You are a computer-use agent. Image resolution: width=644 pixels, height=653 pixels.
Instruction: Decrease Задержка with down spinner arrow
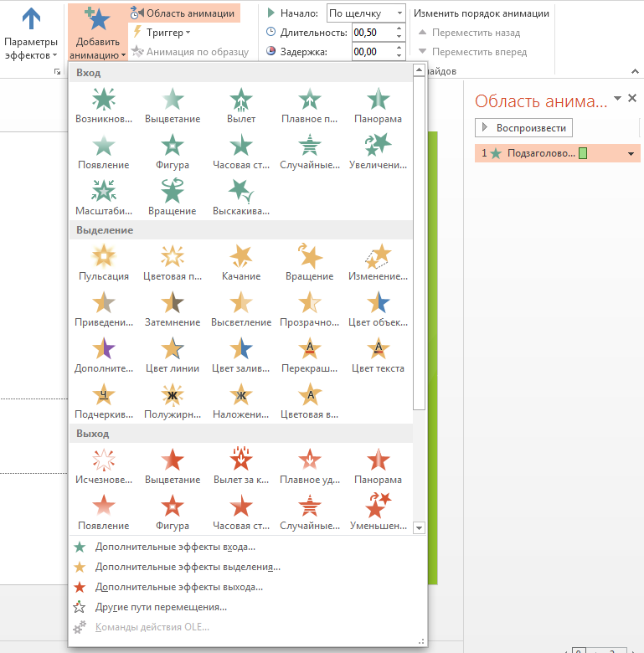pyautogui.click(x=399, y=56)
